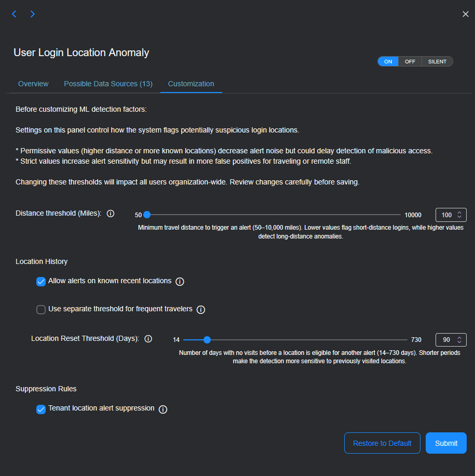The image size is (475, 476).
Task: Uncheck Tenant location alert suppression
Action: point(41,409)
